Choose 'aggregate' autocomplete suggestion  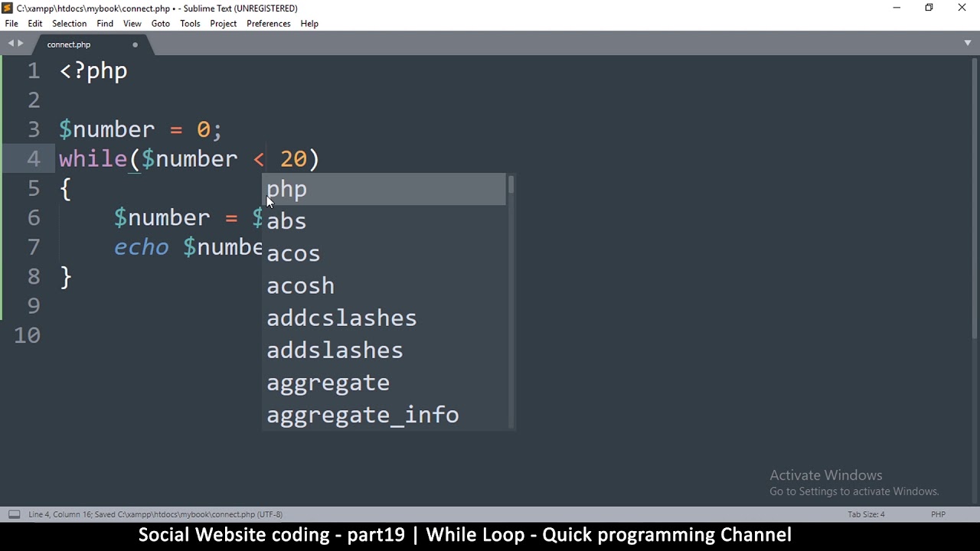(384, 382)
